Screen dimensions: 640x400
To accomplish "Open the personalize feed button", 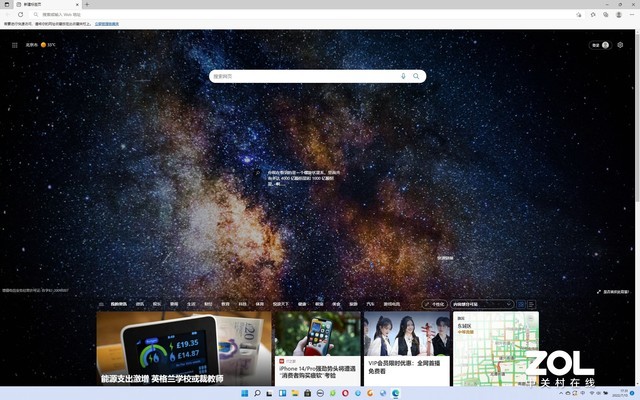I will pos(435,304).
